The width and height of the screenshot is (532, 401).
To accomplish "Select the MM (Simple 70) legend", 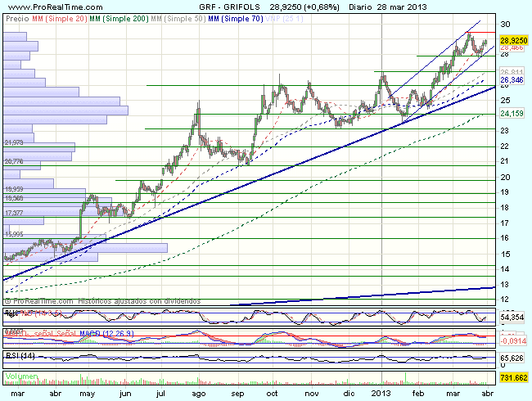I will click(236, 19).
